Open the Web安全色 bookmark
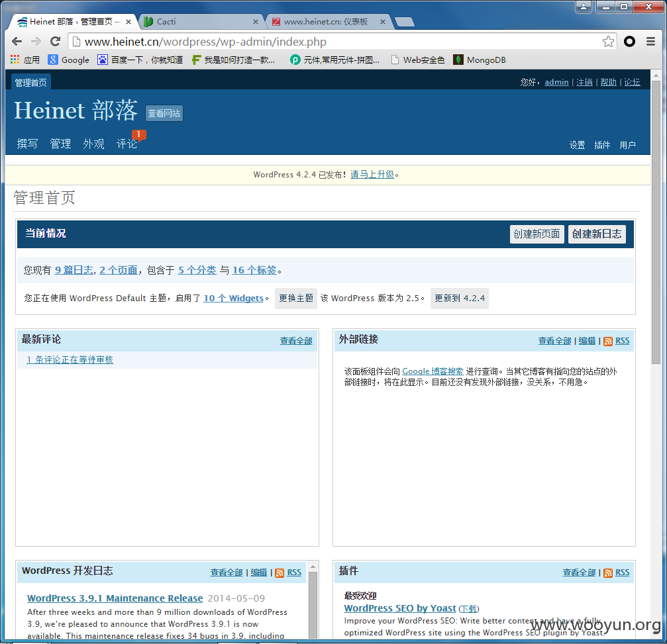Image resolution: width=667 pixels, height=644 pixels. click(418, 60)
